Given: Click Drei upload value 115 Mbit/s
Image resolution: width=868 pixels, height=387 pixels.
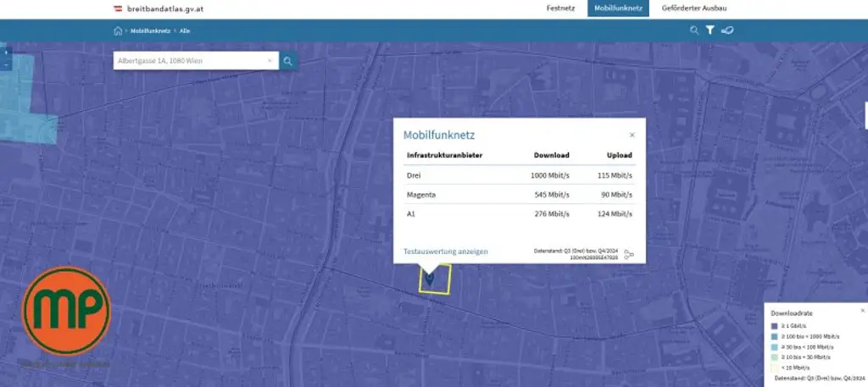Looking at the screenshot, I should coord(615,175).
